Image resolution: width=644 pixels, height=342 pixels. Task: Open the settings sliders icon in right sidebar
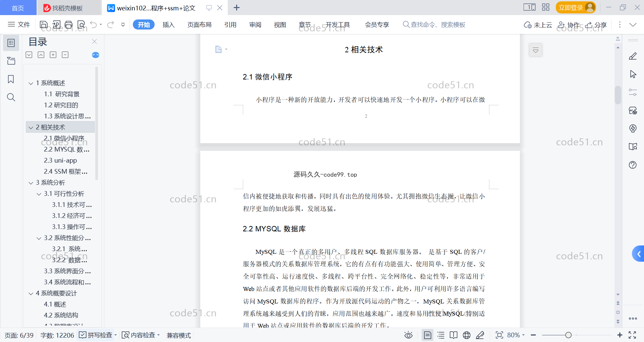click(633, 92)
